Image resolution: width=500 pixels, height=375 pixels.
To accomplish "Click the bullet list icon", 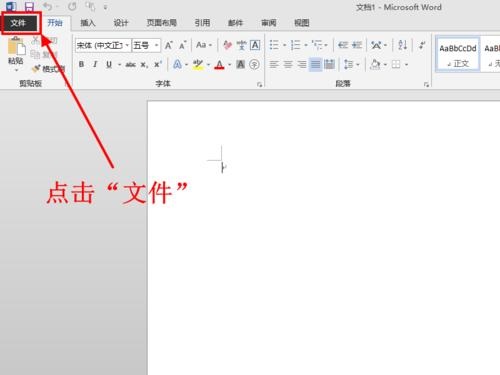I will coord(274,45).
